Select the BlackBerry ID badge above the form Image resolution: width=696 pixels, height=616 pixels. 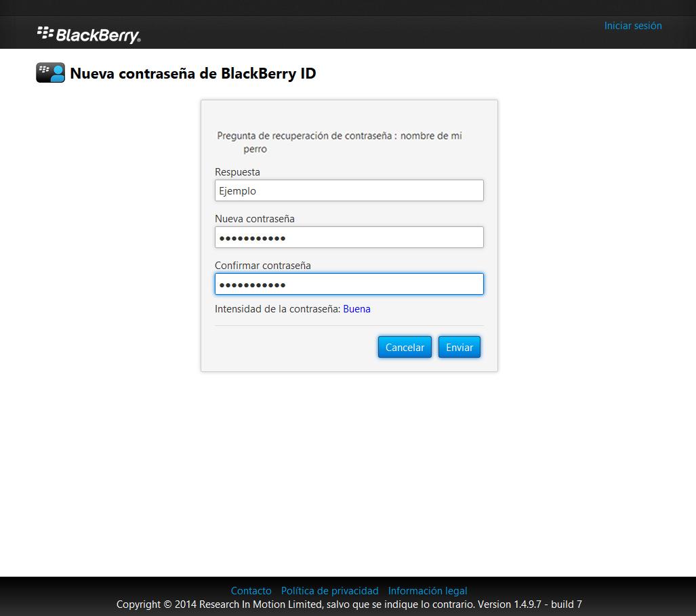50,72
